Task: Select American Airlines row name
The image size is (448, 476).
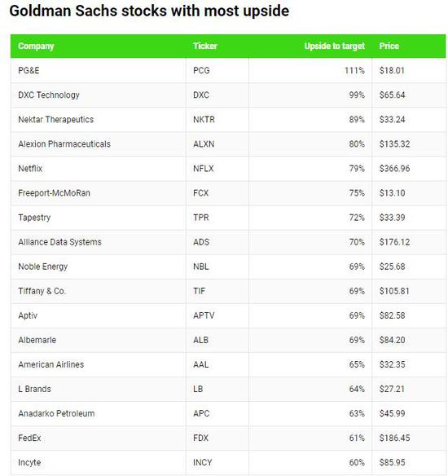Action: tap(51, 364)
